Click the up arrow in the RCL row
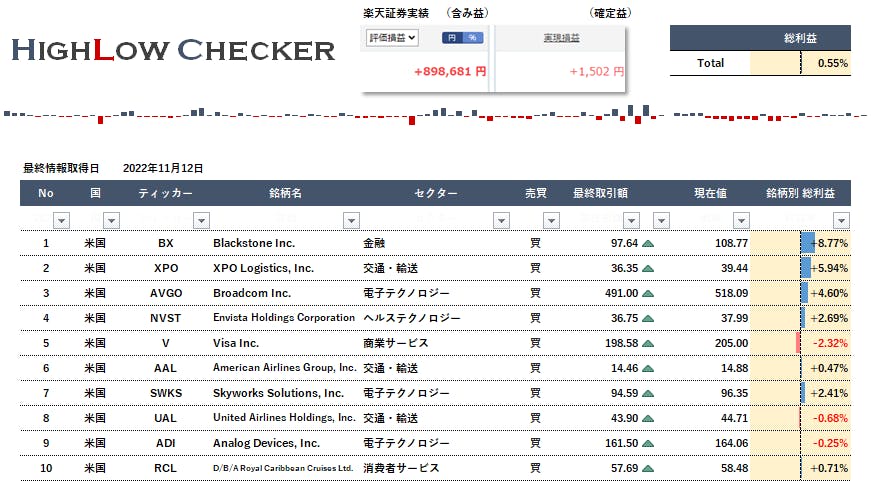 pyautogui.click(x=648, y=468)
